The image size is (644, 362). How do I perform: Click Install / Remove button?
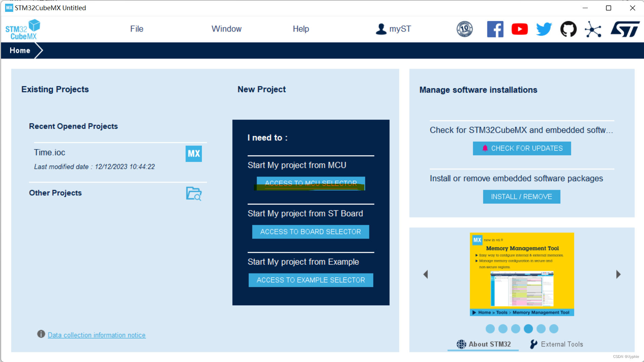pyautogui.click(x=521, y=197)
